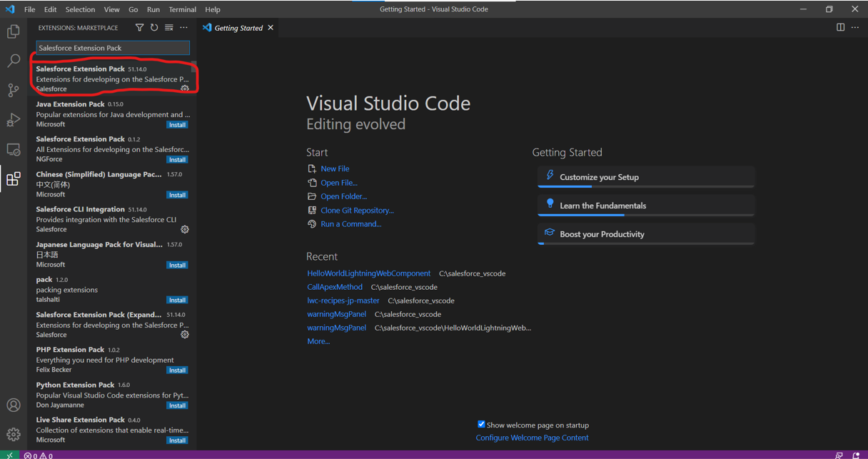Click the remote window status bar icon

9,455
